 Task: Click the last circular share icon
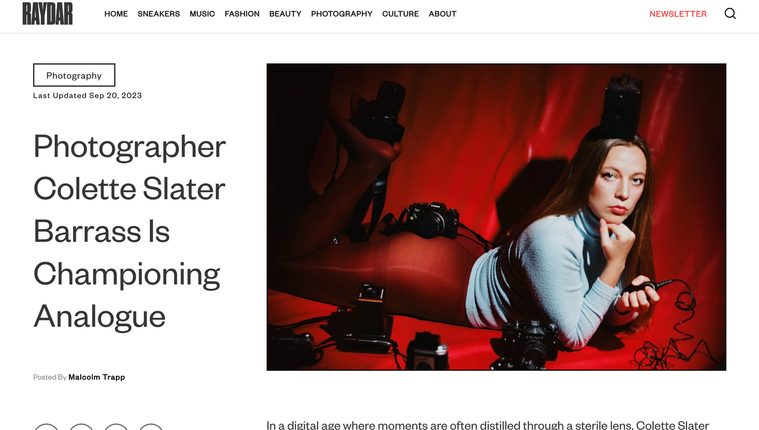pyautogui.click(x=151, y=427)
